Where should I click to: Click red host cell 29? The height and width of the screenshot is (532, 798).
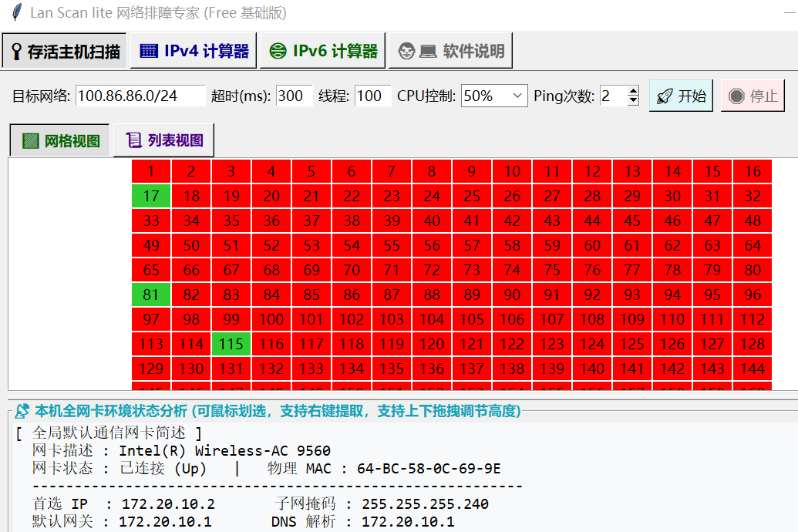coord(632,196)
